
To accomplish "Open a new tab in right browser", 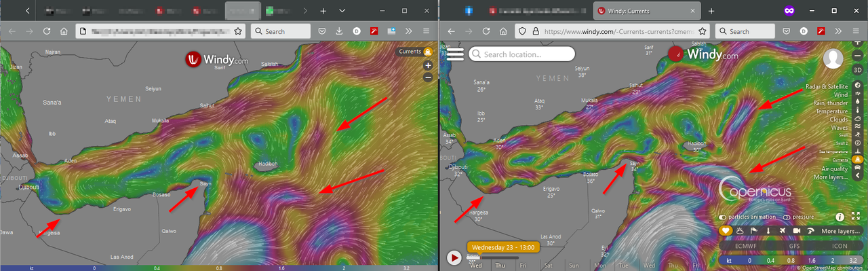I will tap(711, 11).
